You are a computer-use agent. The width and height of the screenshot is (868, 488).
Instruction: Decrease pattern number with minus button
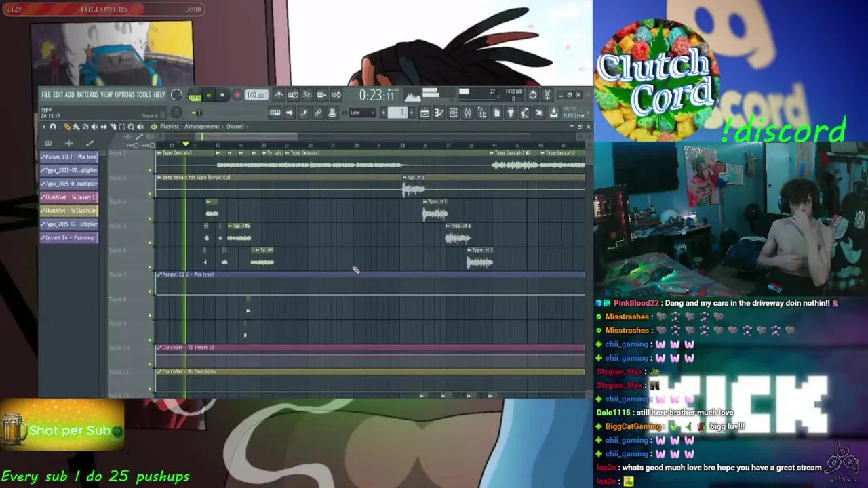383,113
